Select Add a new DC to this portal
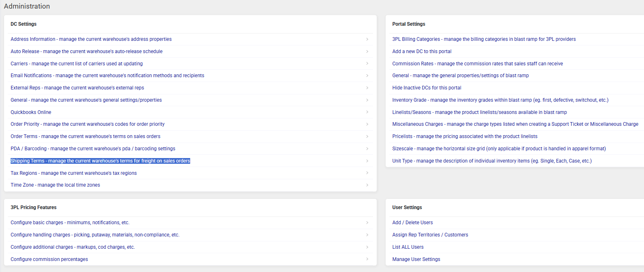 coord(422,51)
